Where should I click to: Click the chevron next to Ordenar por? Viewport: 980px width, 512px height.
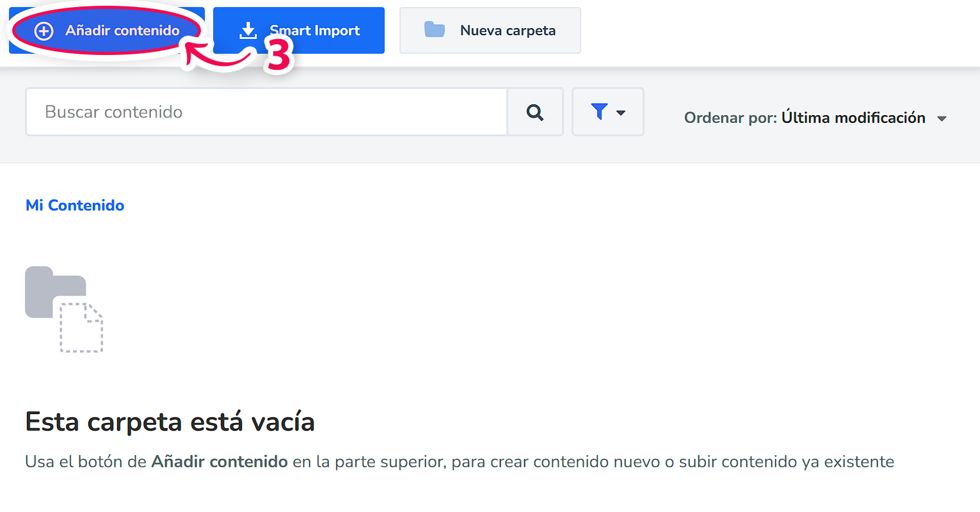pos(942,118)
